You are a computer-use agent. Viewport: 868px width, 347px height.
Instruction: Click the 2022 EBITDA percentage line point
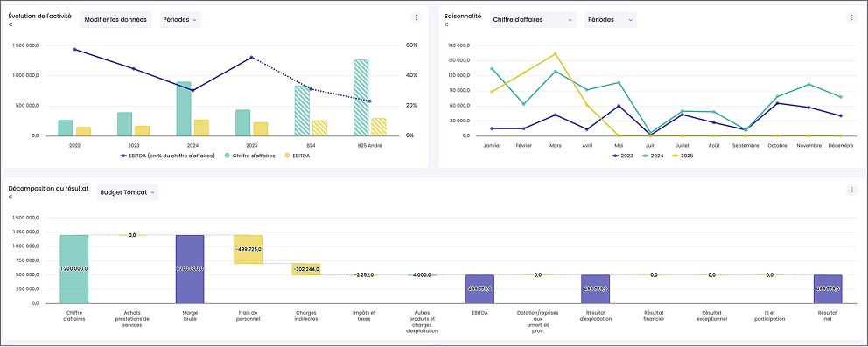point(74,49)
